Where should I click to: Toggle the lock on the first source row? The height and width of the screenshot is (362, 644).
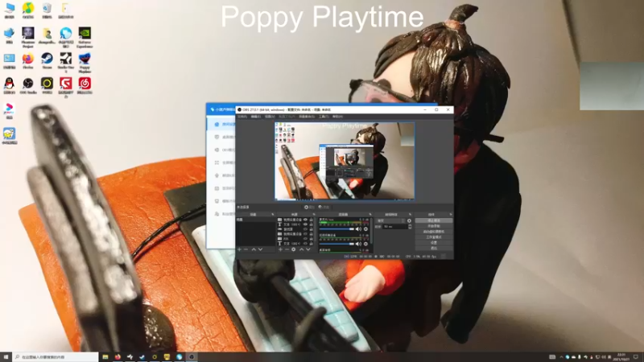point(312,220)
